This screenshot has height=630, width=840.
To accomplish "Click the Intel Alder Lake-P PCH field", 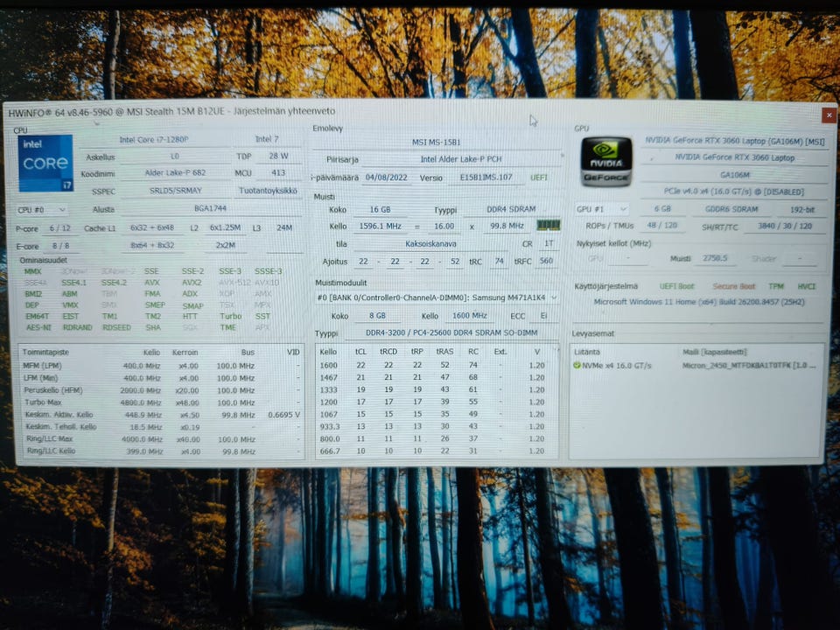I will 461,159.
